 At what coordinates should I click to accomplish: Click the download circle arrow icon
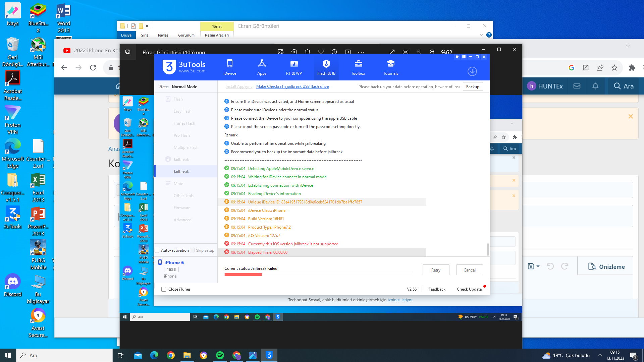(x=472, y=71)
